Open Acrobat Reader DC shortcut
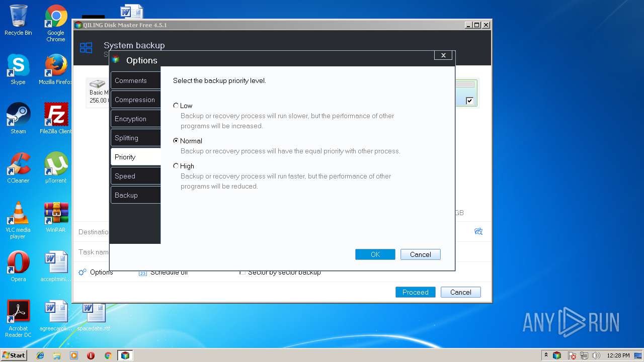Image resolution: width=644 pixels, height=362 pixels. pos(18,319)
